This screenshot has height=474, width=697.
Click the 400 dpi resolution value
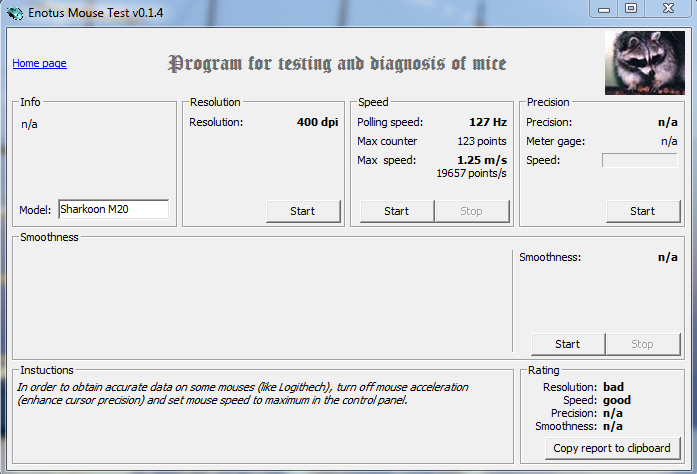pos(318,122)
